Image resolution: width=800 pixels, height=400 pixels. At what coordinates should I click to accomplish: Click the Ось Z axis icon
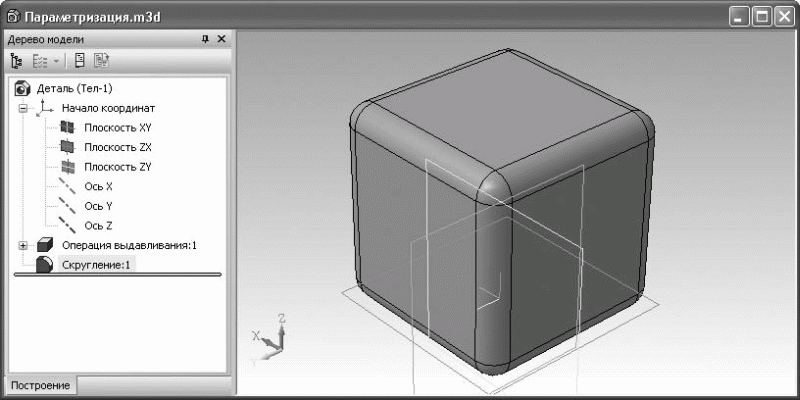67,225
